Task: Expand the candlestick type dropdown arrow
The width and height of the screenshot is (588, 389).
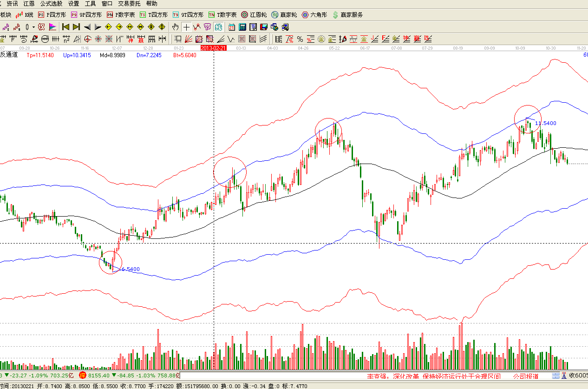Action: click(x=33, y=27)
